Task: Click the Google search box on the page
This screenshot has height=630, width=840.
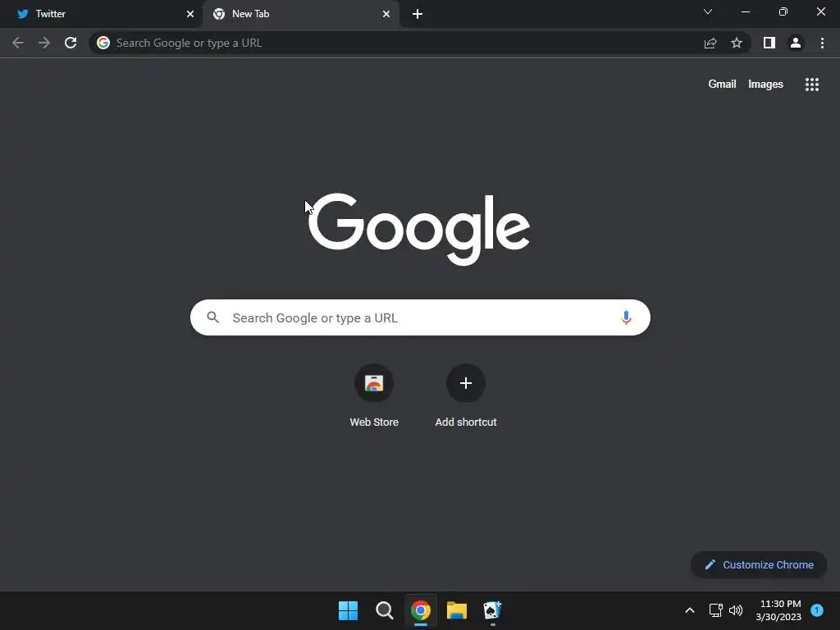Action: 420,317
